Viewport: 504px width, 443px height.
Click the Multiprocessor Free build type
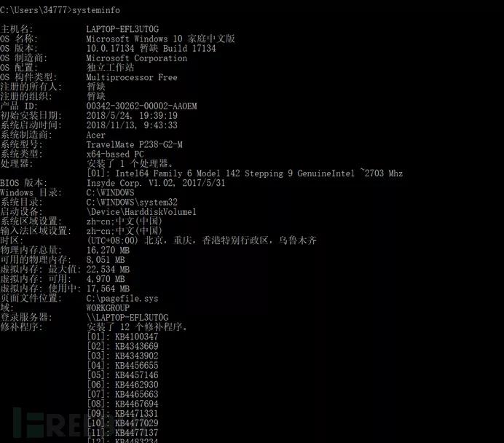tap(132, 77)
